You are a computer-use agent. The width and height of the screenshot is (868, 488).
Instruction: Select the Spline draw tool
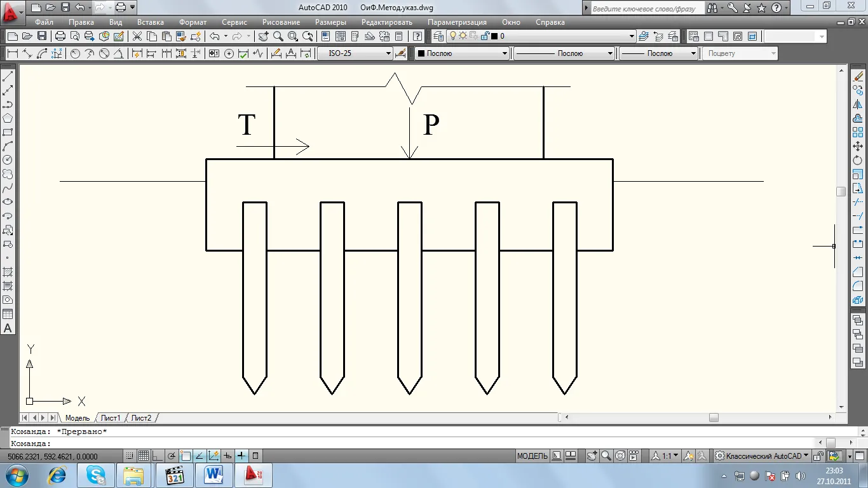(x=8, y=188)
